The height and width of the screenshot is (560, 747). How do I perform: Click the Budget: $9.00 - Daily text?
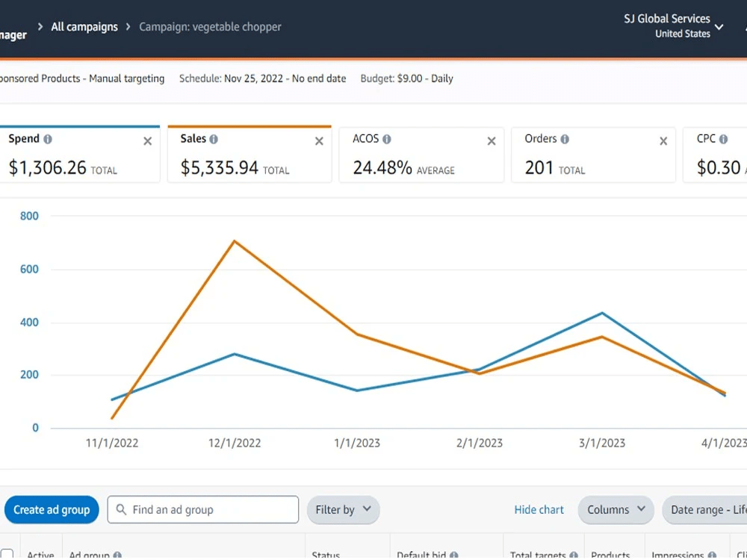[x=406, y=78]
